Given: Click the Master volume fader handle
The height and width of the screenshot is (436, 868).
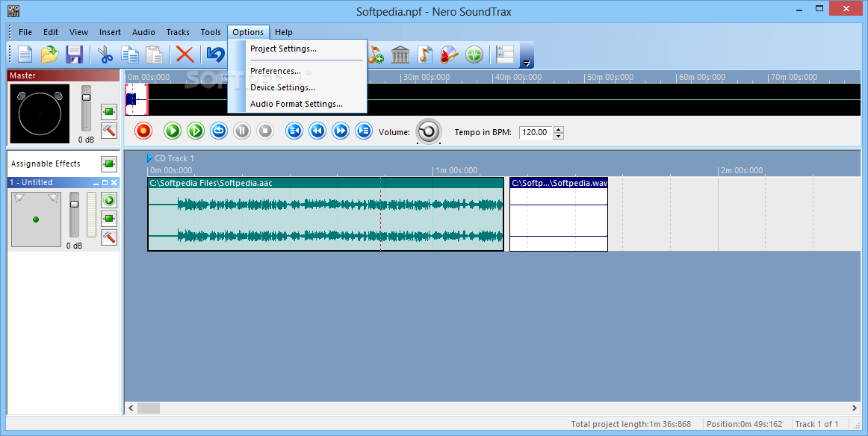Looking at the screenshot, I should (x=86, y=97).
